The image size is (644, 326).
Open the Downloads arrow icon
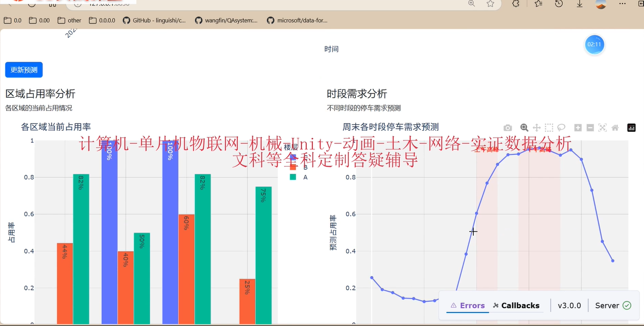coord(580,4)
